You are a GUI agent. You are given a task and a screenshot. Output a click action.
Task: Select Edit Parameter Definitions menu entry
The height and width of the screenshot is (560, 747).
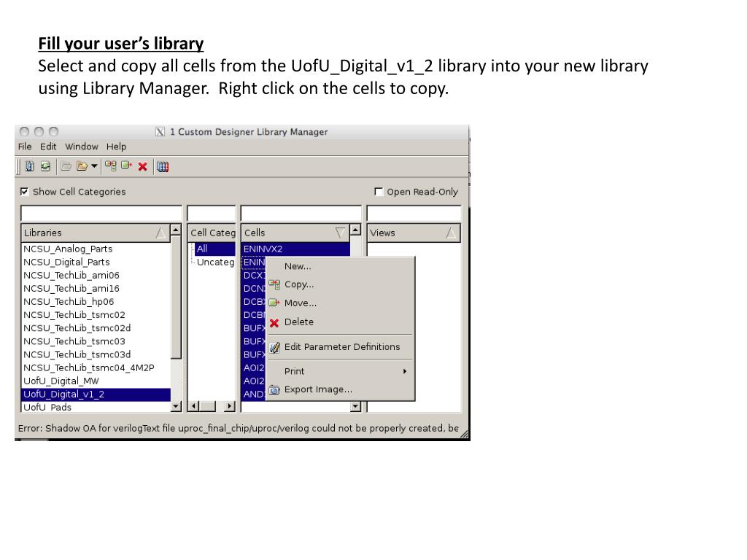[x=340, y=346]
